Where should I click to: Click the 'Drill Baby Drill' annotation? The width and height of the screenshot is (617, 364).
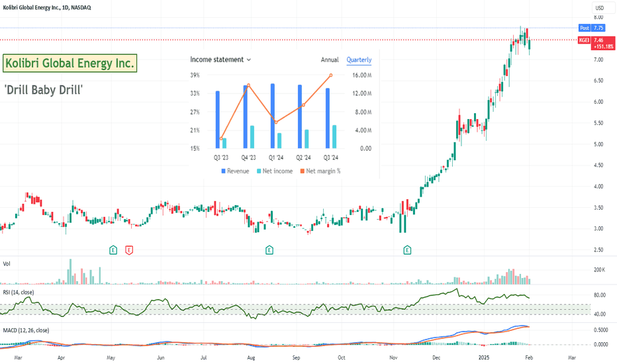(44, 90)
